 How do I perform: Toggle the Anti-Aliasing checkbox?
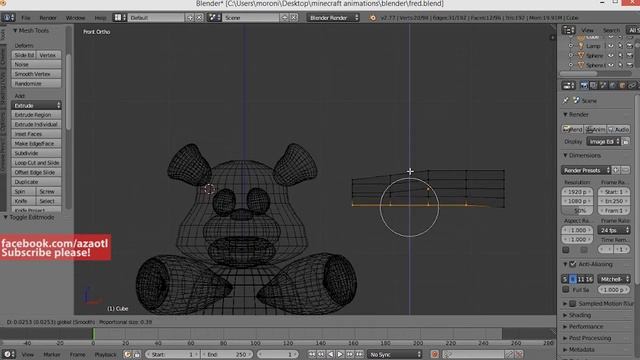coord(573,264)
